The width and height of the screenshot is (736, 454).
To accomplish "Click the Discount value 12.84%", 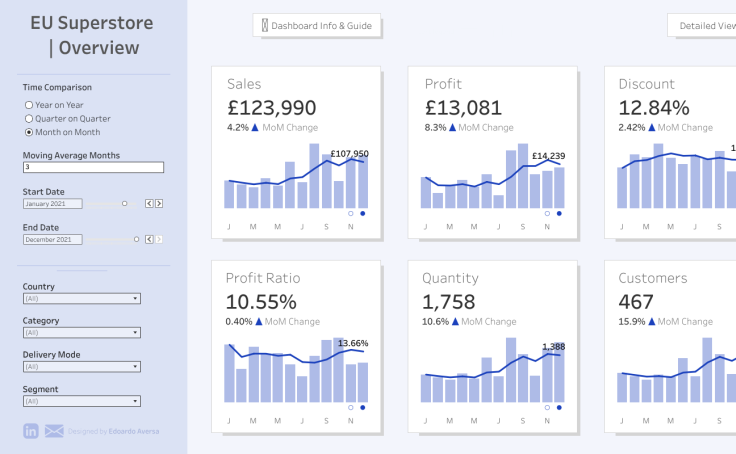I will pyautogui.click(x=654, y=108).
